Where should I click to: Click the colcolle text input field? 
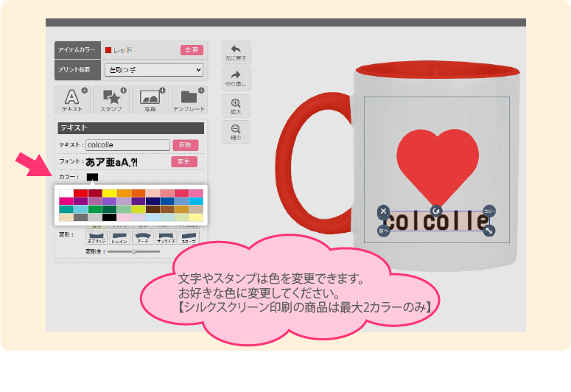(127, 145)
